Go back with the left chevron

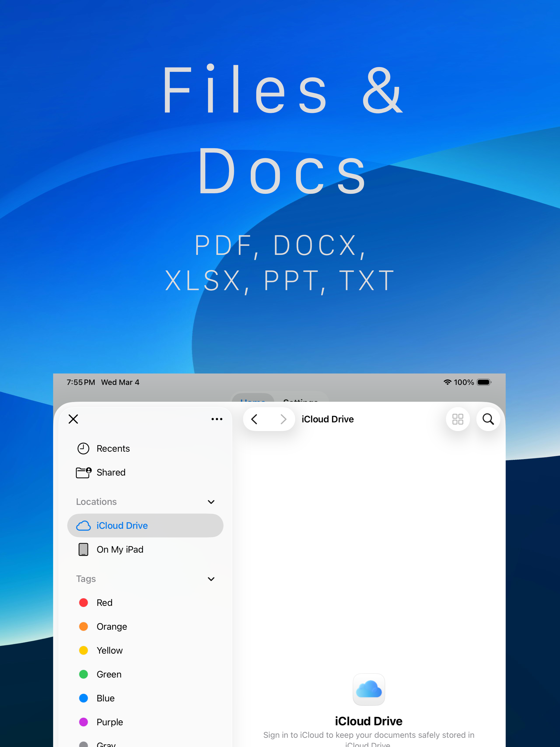(254, 419)
